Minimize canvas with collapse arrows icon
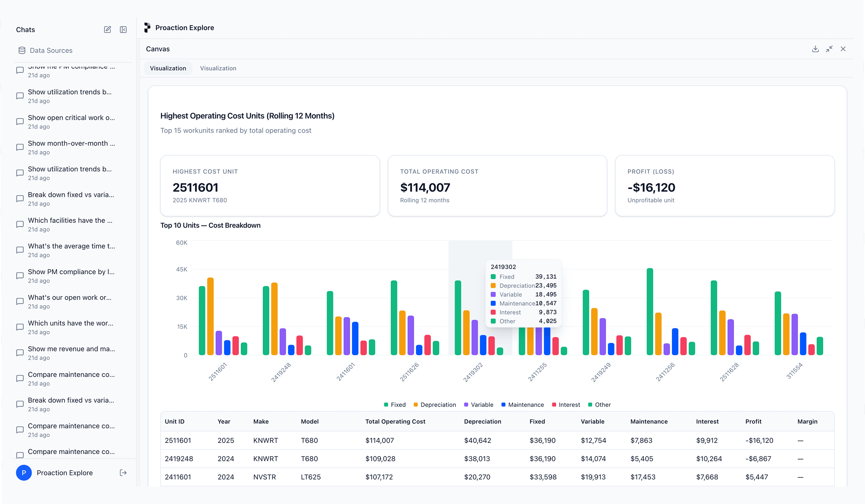865x504 pixels. click(x=829, y=49)
